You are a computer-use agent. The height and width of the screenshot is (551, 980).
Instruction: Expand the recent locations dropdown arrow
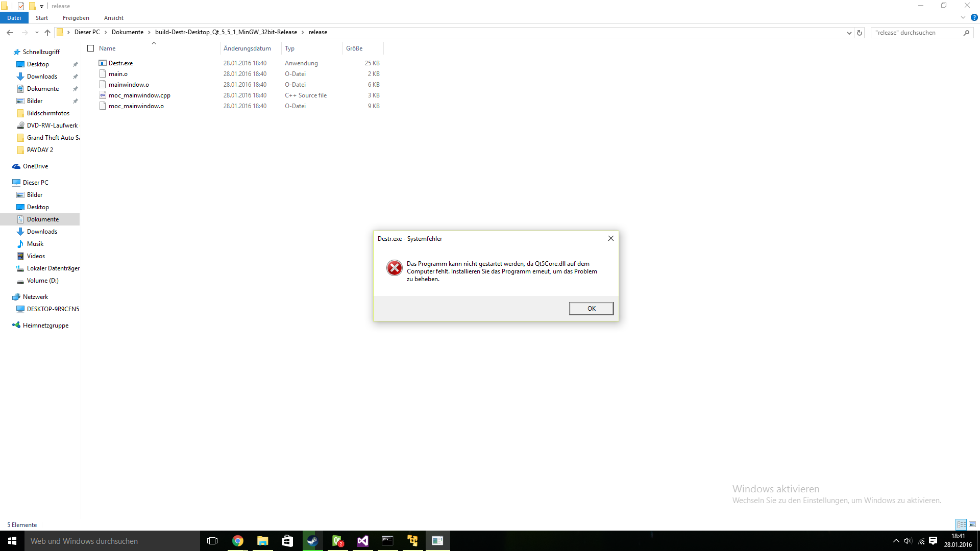[37, 33]
